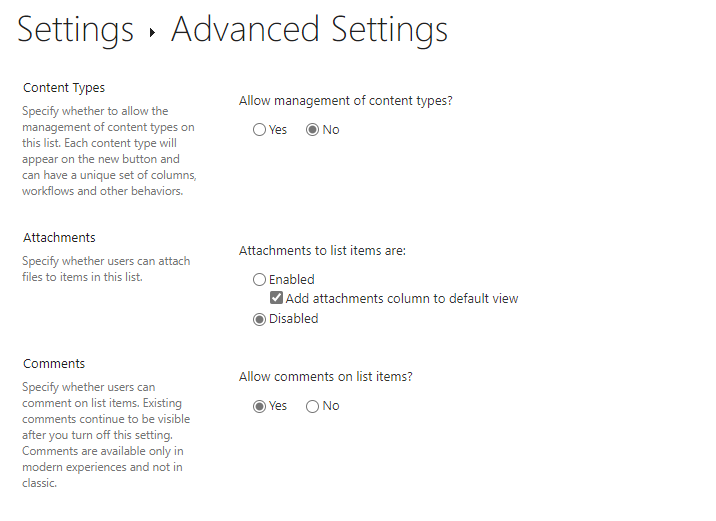Viewport: 716px width, 521px height.
Task: Click the Allow comments on list items question
Action: pyautogui.click(x=326, y=376)
